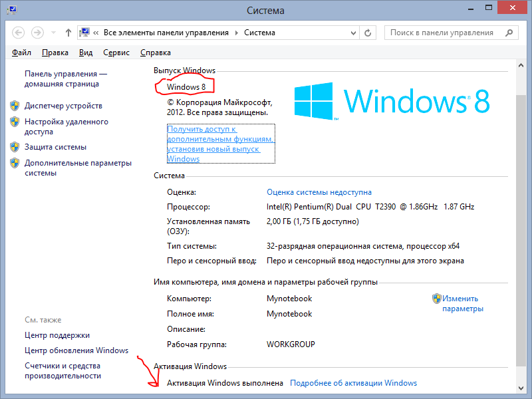Click the magnifier search icon

509,33
